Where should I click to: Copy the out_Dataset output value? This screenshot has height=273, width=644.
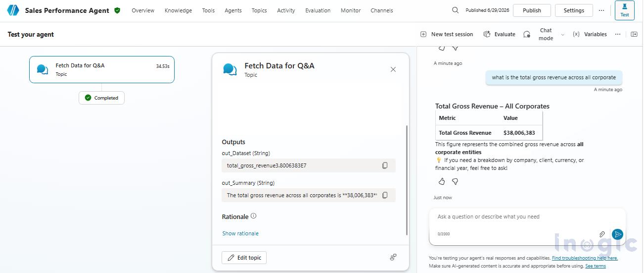click(x=385, y=165)
